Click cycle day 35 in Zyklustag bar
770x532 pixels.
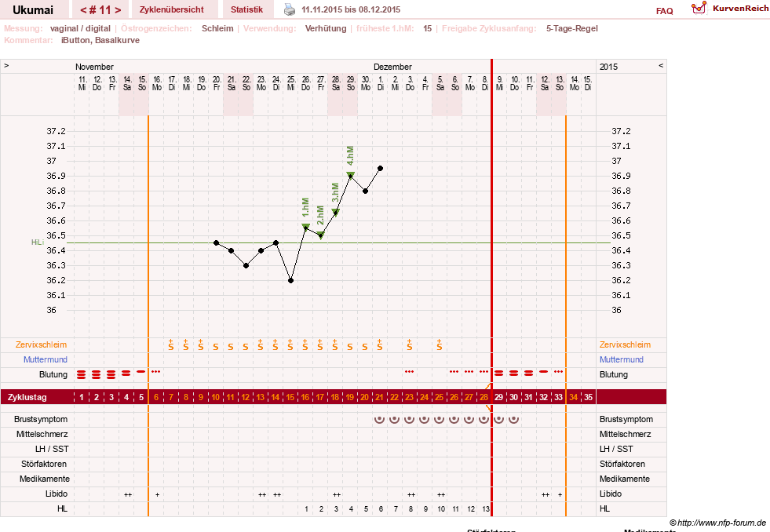click(x=589, y=397)
